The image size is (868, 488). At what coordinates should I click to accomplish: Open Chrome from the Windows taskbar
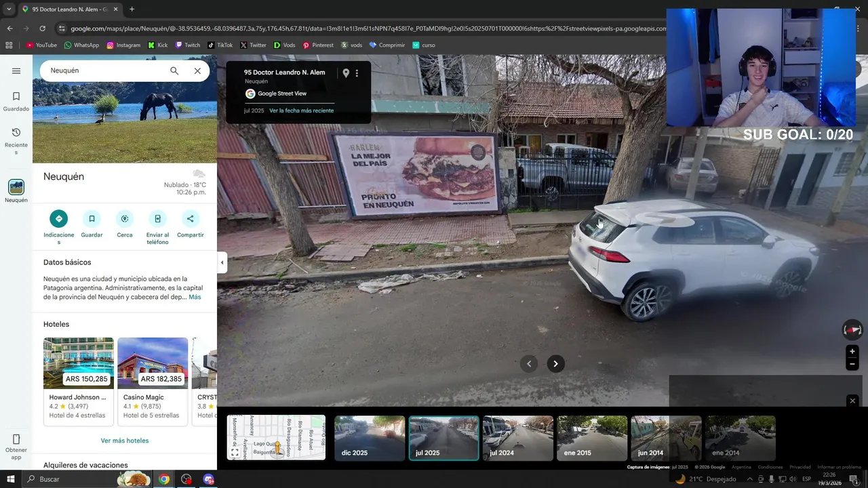tap(163, 479)
